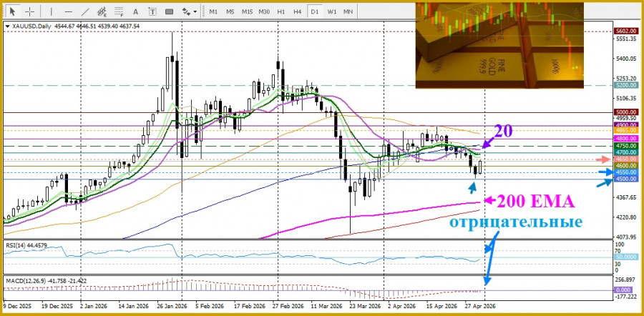Screen dimensions: 644x316
Task: Toggle the D1 daily timeframe button
Action: [315, 11]
